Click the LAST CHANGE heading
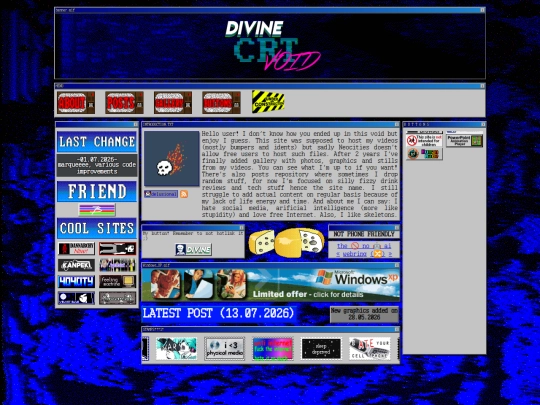The image size is (540, 405). (x=97, y=142)
